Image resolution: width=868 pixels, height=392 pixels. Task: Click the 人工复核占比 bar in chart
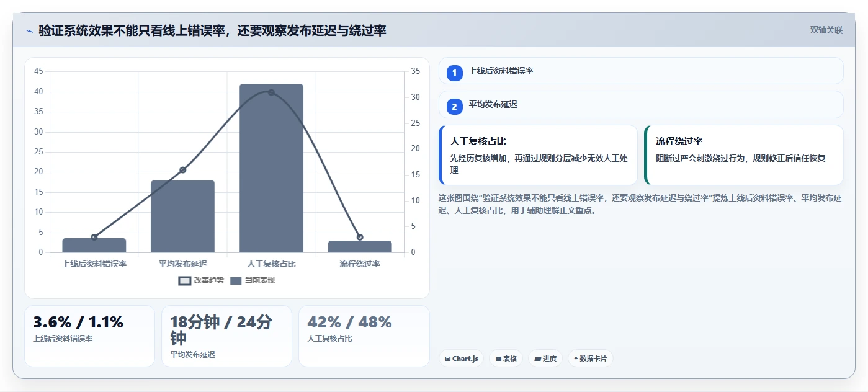coord(271,168)
